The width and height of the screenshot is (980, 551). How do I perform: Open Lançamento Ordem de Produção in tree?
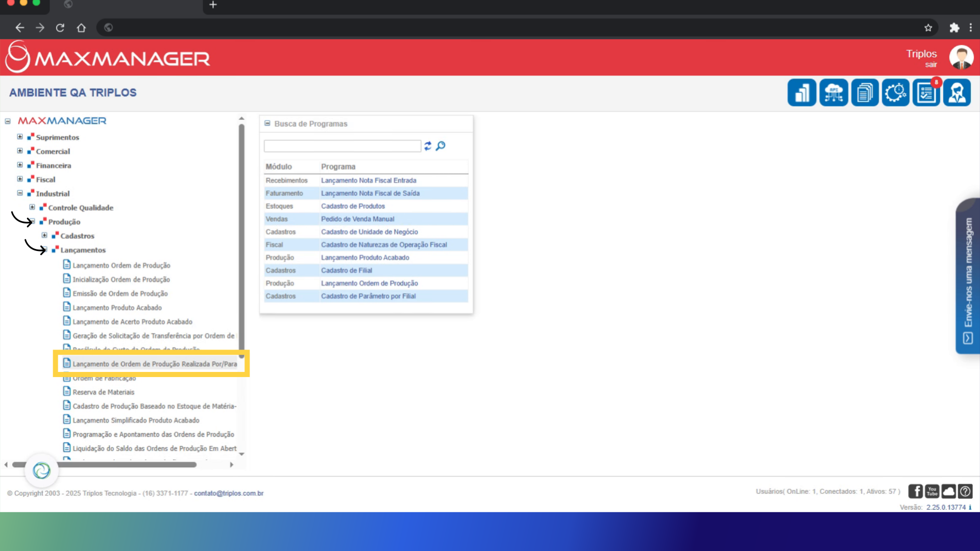click(x=121, y=265)
